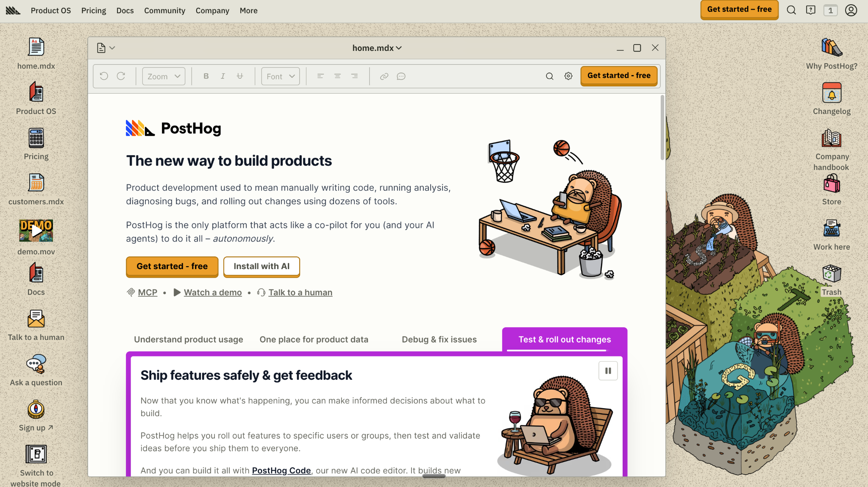Toggle strikethrough formatting
Screen dimensions: 868x487
(x=240, y=76)
